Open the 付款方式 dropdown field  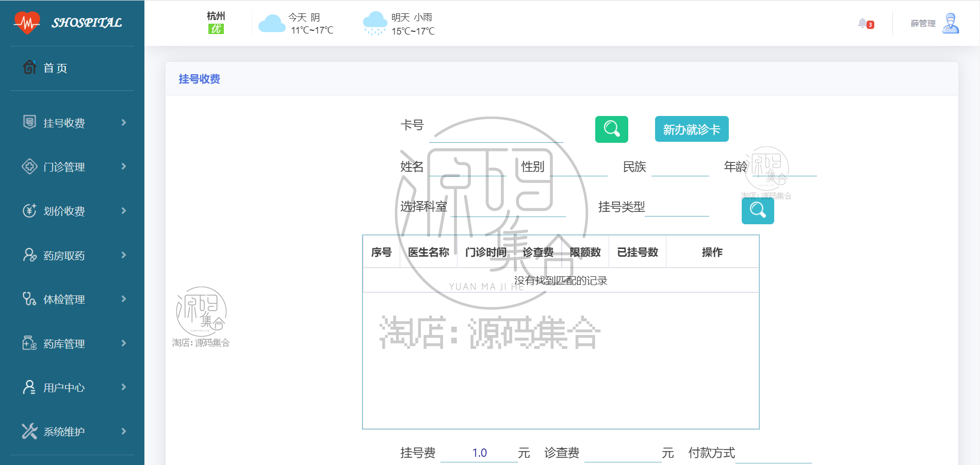click(x=773, y=453)
